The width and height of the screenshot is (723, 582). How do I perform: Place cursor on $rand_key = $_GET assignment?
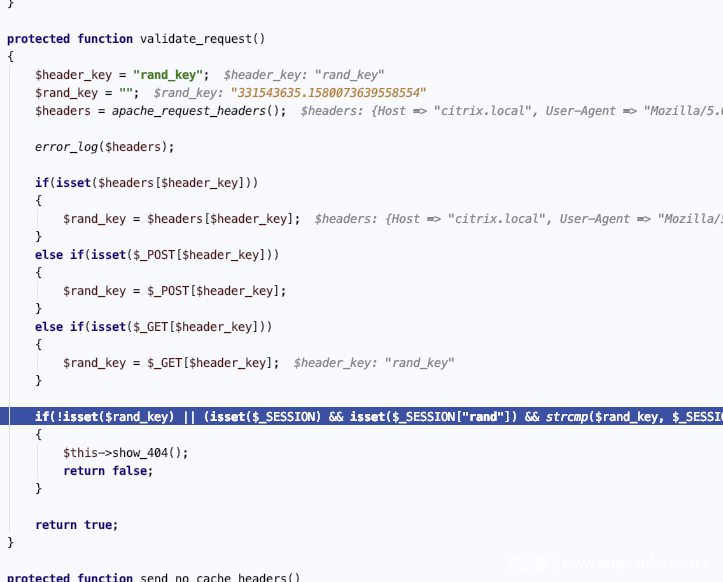tap(171, 363)
